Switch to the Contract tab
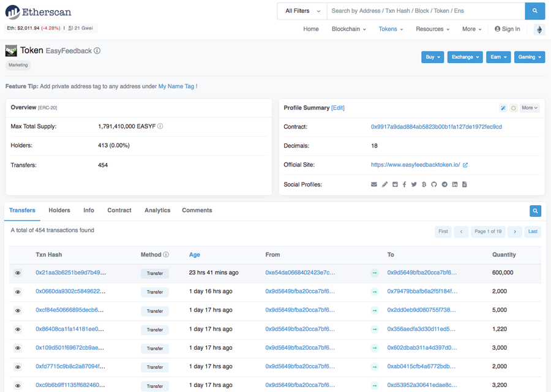 [119, 210]
